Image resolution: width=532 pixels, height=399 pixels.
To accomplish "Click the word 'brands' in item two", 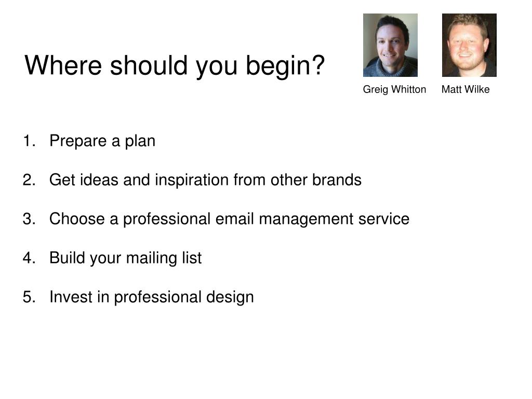I will (x=337, y=180).
